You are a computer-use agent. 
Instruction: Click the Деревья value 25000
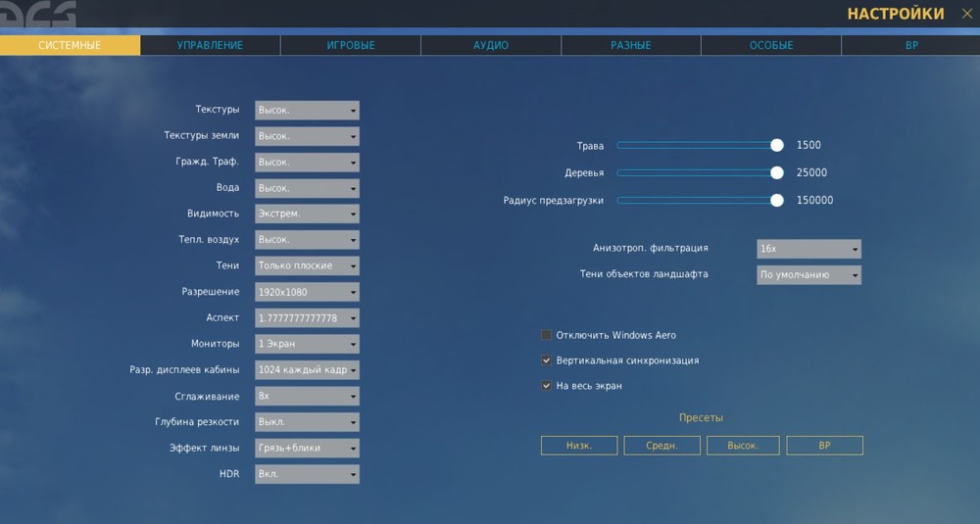tap(811, 172)
